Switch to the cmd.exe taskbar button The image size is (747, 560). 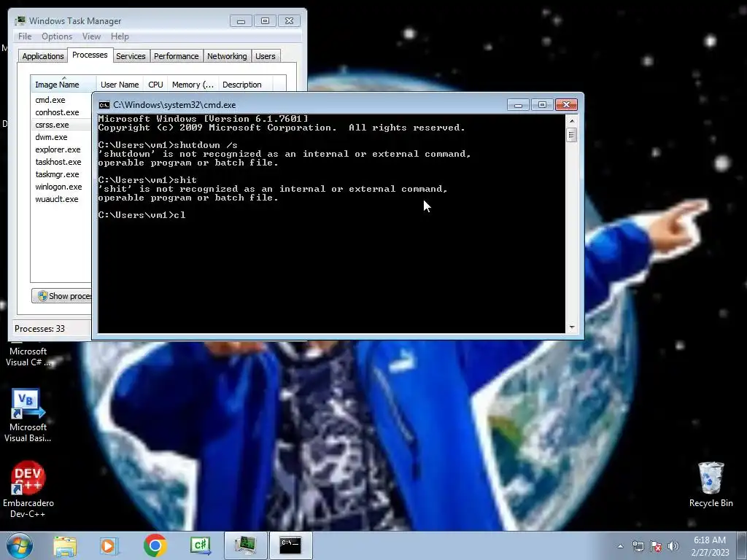click(x=290, y=545)
